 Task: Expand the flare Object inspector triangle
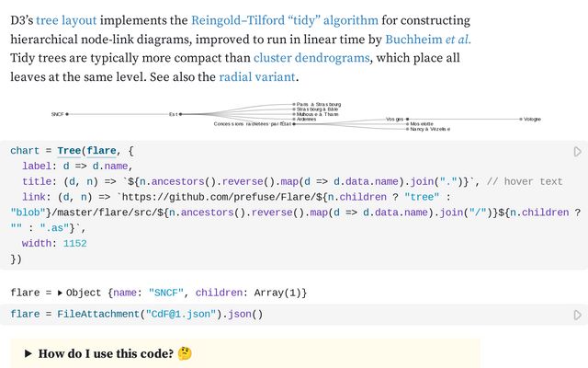coord(60,293)
